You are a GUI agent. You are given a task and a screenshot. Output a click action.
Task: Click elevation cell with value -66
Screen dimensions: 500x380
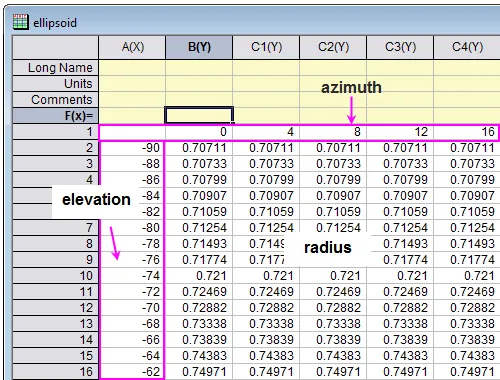tap(132, 340)
